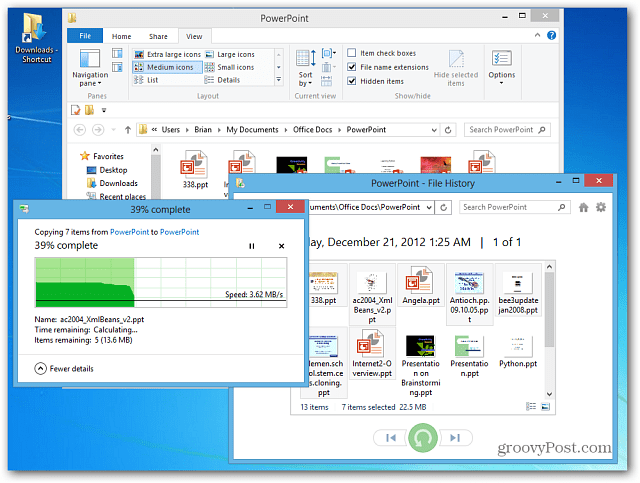Select Favorites in navigation pane
This screenshot has width=640, height=483.
pos(102,156)
